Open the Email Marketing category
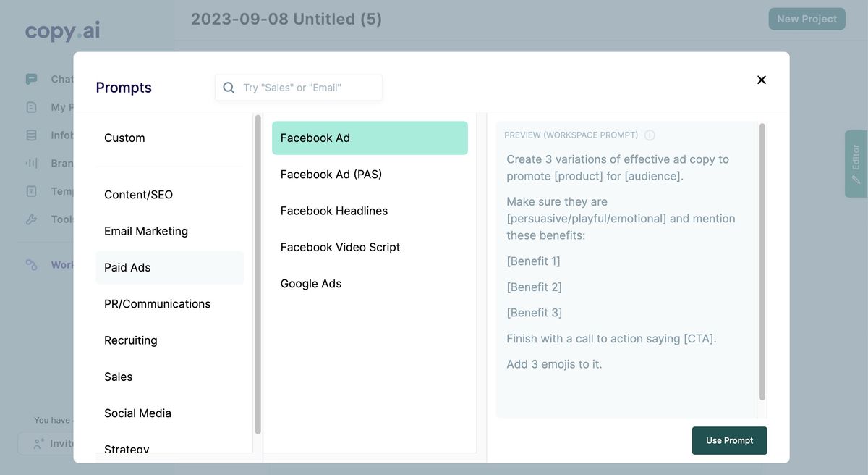The image size is (868, 475). pos(146,231)
